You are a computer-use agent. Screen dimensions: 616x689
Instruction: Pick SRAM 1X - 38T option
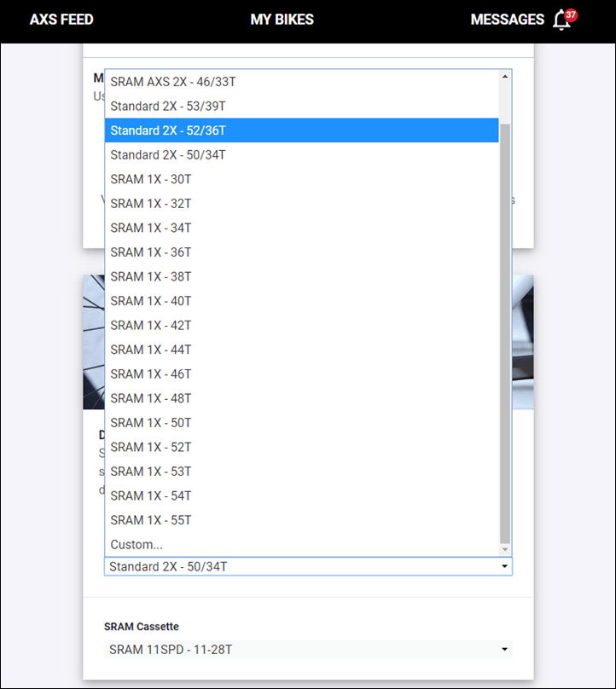click(x=302, y=277)
